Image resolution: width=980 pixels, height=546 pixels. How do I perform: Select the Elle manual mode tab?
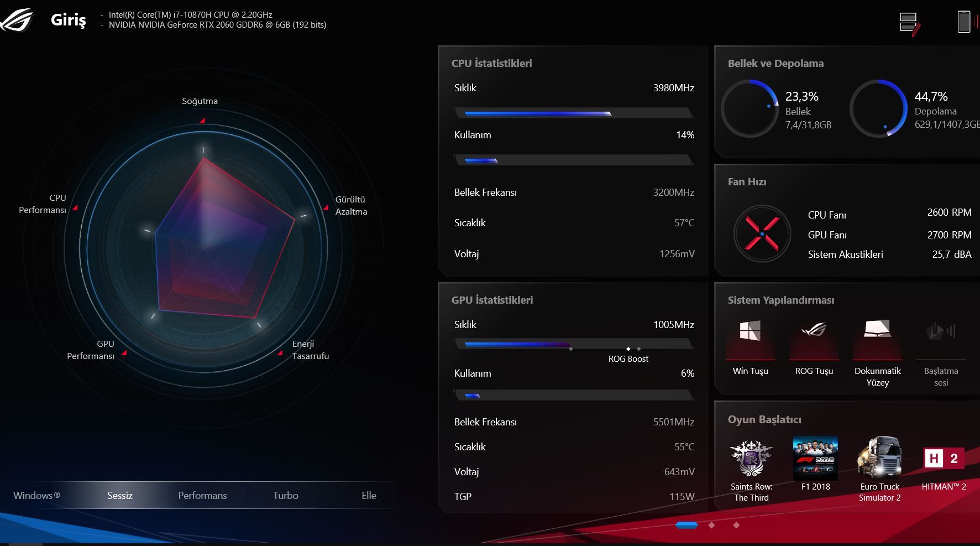tap(369, 495)
